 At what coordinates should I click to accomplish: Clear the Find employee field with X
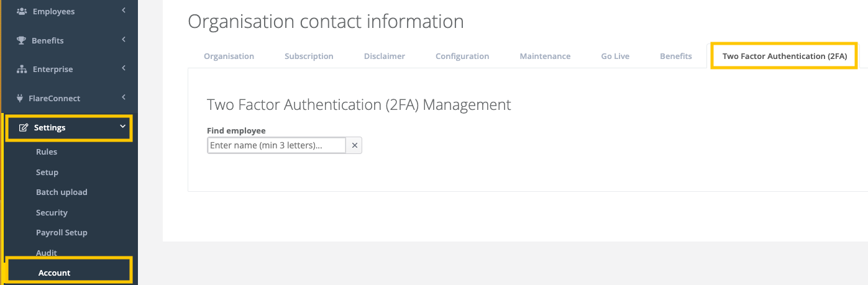354,145
